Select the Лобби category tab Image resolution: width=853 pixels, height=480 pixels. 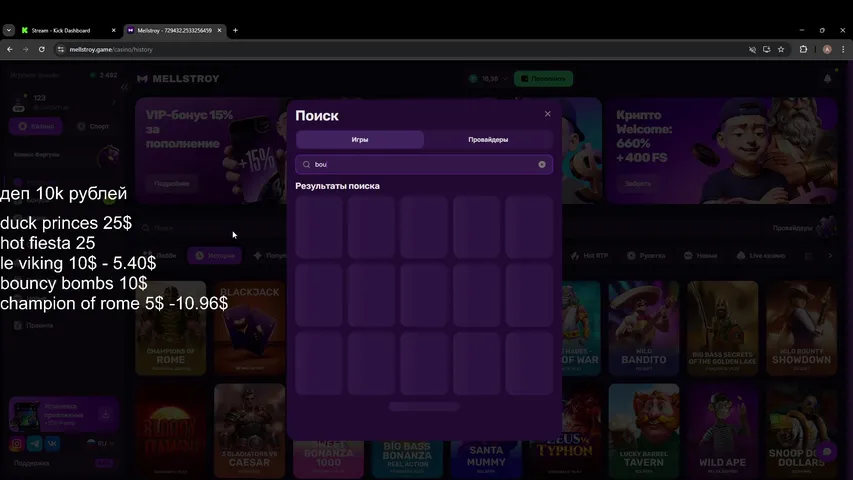click(x=161, y=256)
